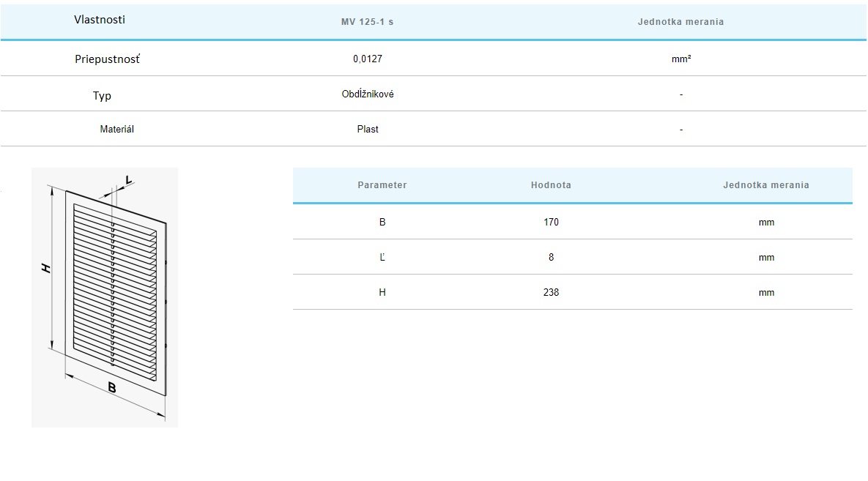Select the Priepustnosť row label
This screenshot has height=481, width=868.
107,59
